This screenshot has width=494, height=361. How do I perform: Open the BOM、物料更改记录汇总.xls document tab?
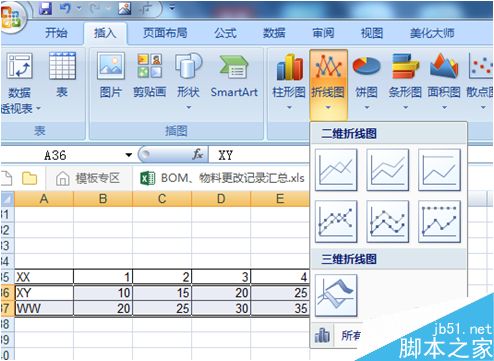pyautogui.click(x=222, y=179)
